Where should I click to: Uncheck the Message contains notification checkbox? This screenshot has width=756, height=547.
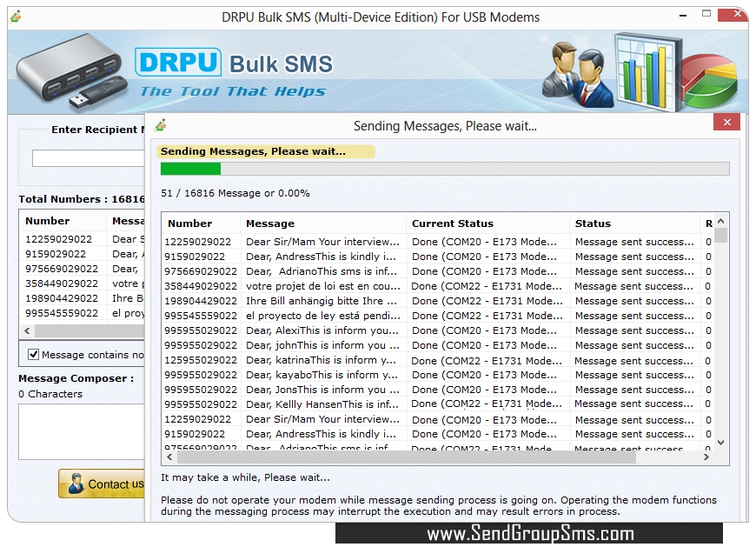click(x=32, y=354)
